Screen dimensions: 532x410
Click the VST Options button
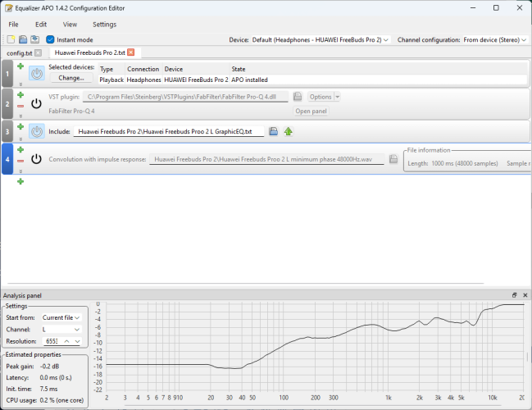click(321, 97)
